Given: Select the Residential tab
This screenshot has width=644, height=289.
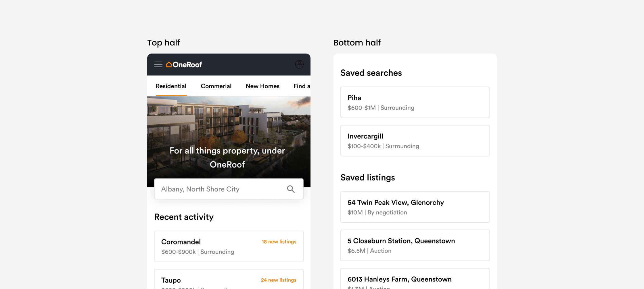Looking at the screenshot, I should [171, 86].
